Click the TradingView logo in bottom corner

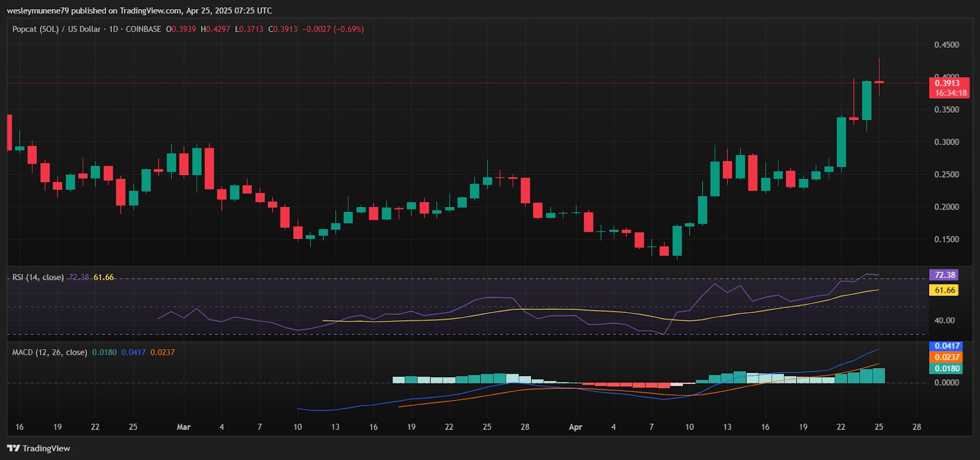pos(39,448)
